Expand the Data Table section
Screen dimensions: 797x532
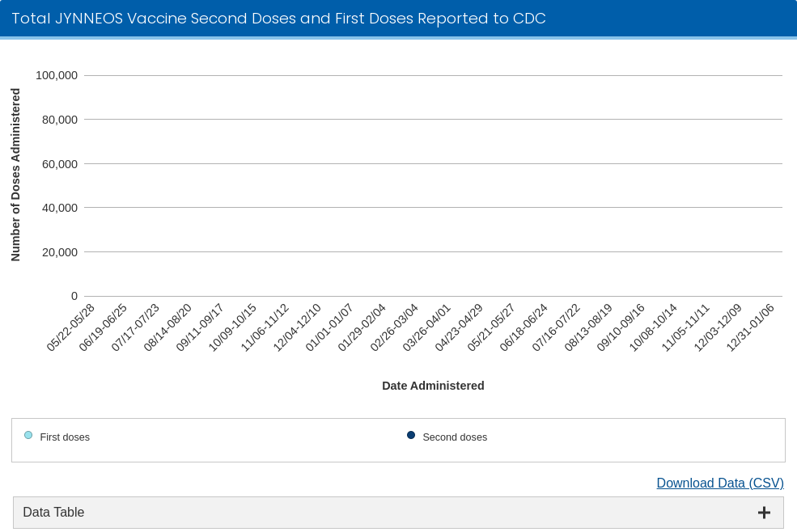[53, 513]
